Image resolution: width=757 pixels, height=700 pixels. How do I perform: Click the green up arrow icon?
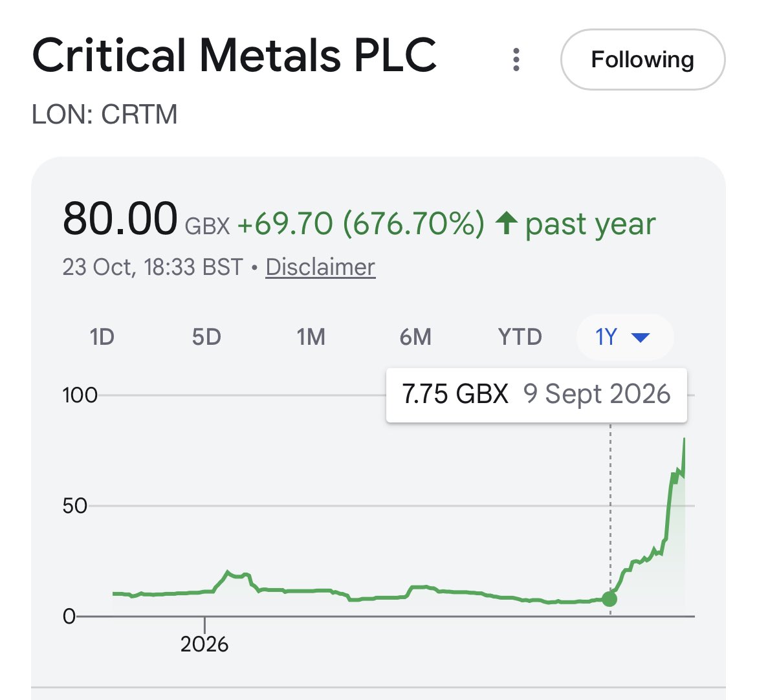(507, 223)
